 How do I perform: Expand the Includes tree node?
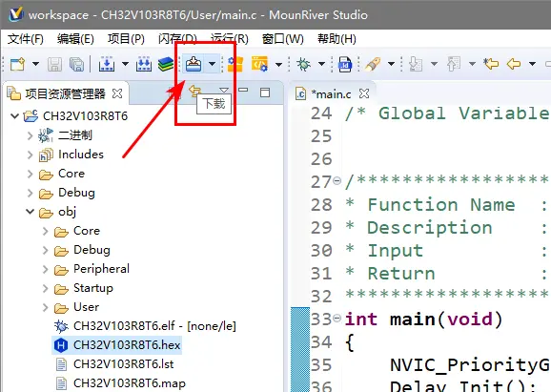[30, 155]
